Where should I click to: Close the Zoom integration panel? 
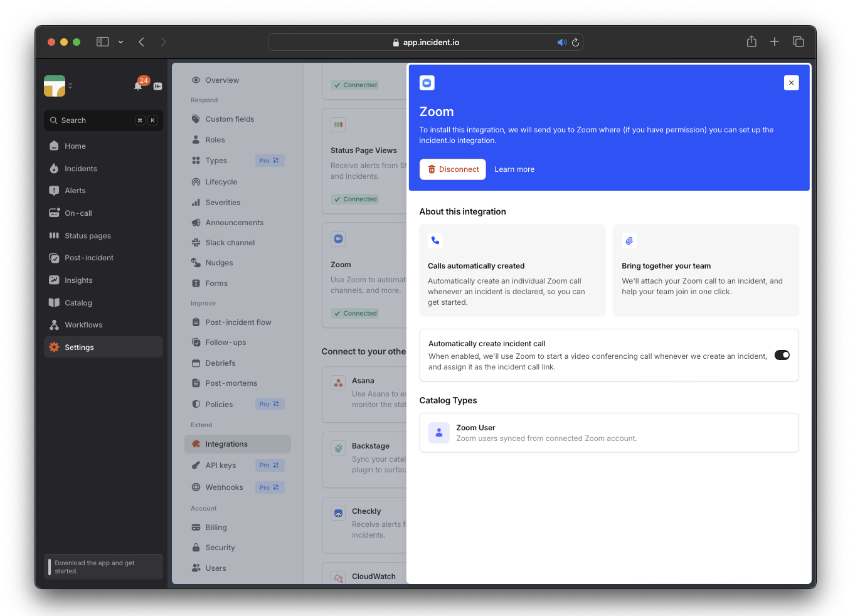[791, 83]
